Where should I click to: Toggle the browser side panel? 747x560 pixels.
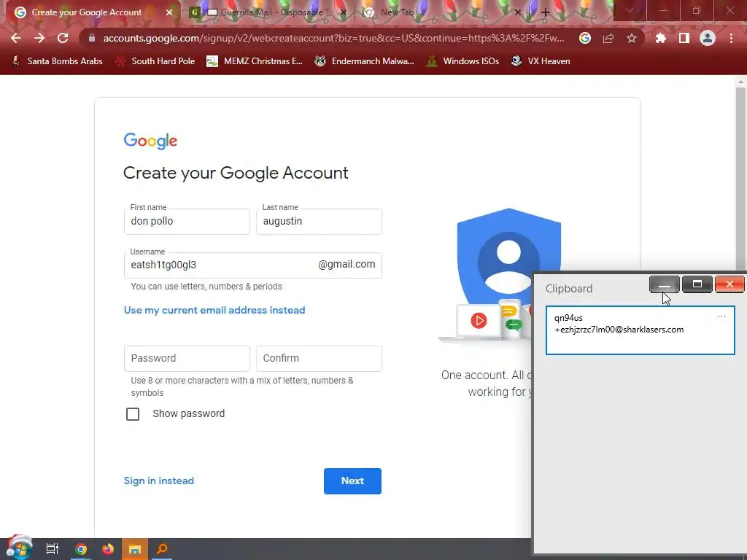pos(684,38)
